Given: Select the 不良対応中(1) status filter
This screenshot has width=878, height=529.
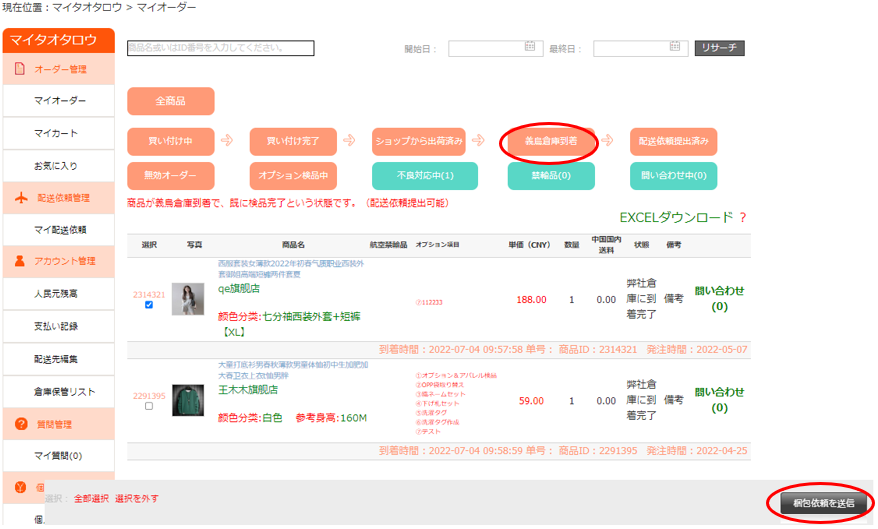Looking at the screenshot, I should coord(425,175).
